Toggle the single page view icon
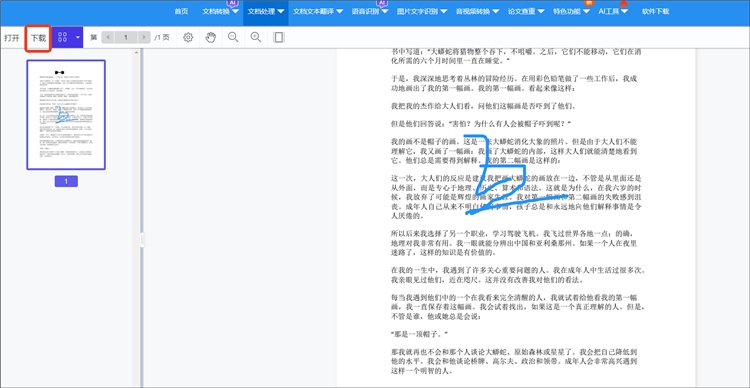750x388 pixels. tap(279, 37)
